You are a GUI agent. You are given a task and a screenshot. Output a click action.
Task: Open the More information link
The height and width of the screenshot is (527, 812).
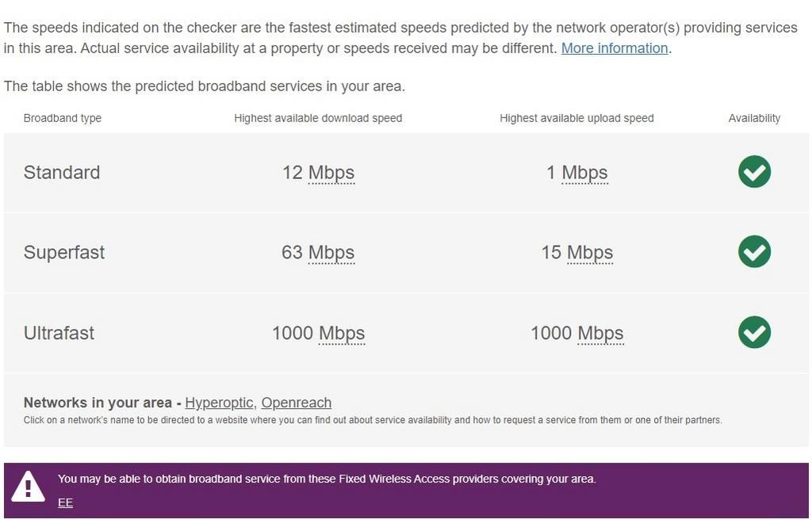tap(615, 48)
